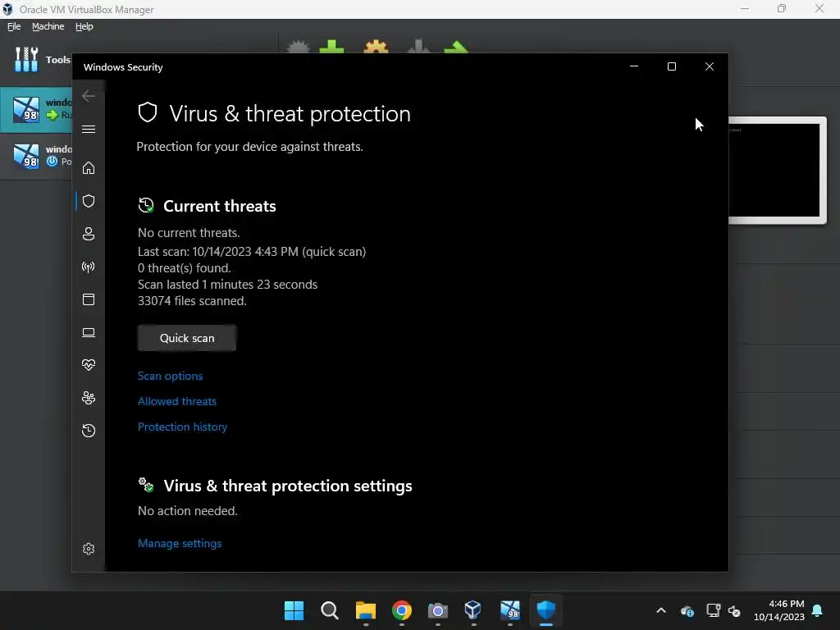
Task: Open the Home icon in Windows Security sidebar
Action: coord(89,168)
